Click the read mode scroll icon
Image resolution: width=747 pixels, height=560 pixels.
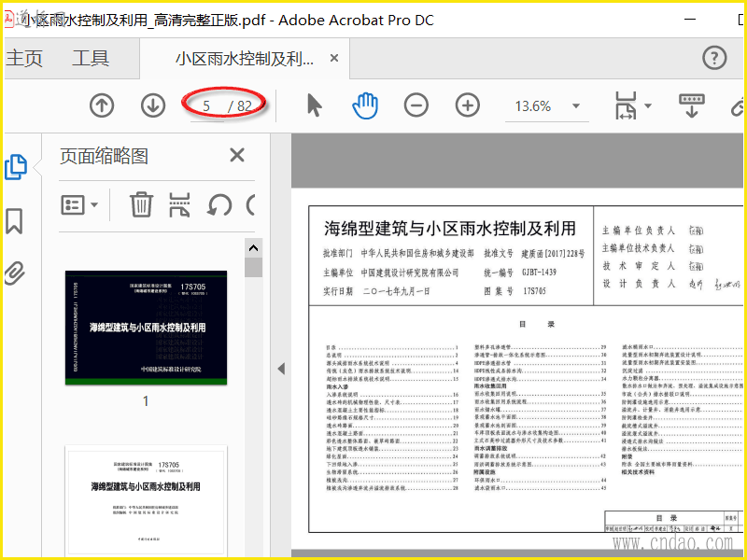pyautogui.click(x=692, y=105)
